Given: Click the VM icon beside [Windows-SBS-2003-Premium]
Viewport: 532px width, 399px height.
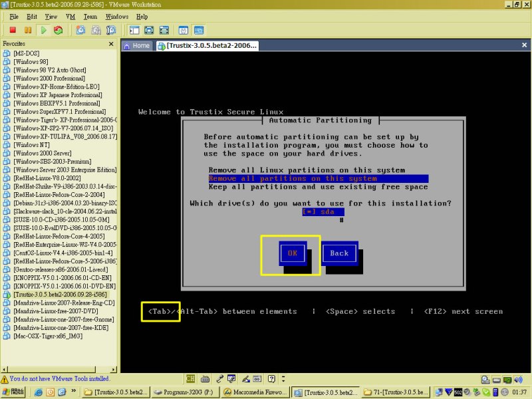Looking at the screenshot, I should click(7, 162).
